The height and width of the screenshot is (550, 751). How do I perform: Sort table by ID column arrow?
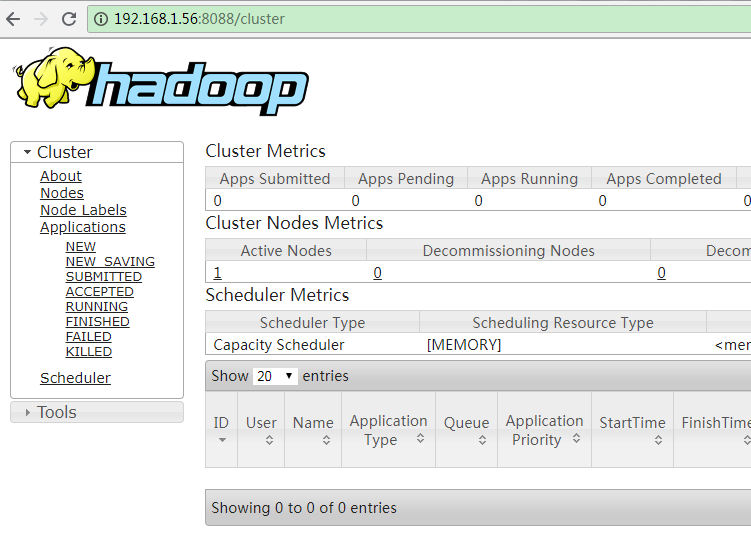click(x=222, y=440)
